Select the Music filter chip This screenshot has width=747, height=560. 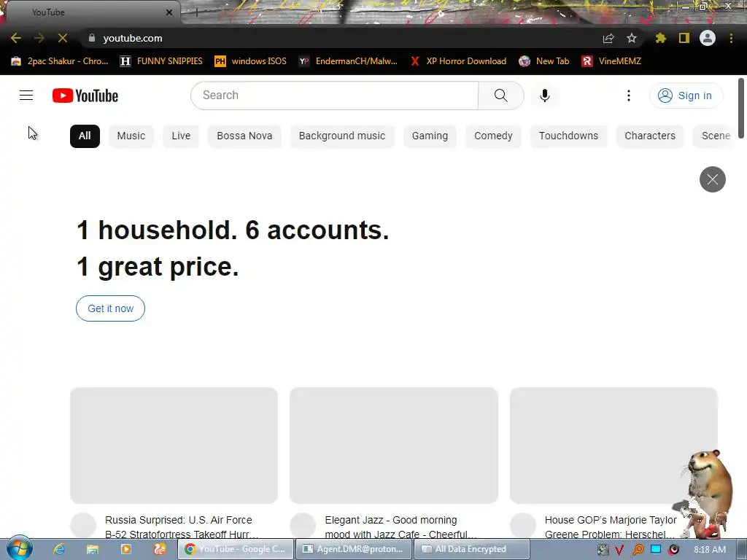tap(131, 136)
